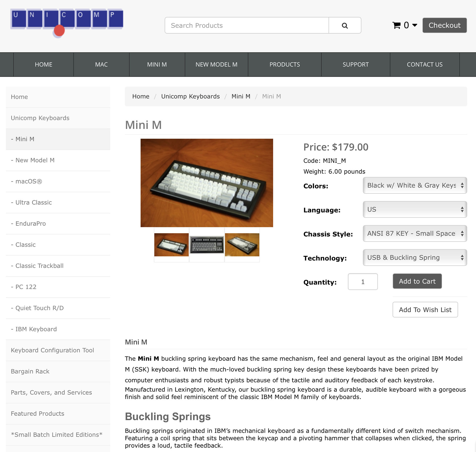Click the Quantity input field

(363, 282)
